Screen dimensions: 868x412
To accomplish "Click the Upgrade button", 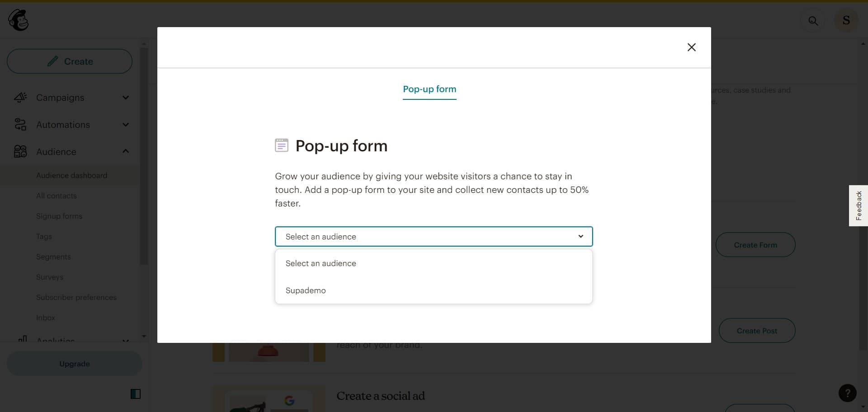I will pos(74,364).
